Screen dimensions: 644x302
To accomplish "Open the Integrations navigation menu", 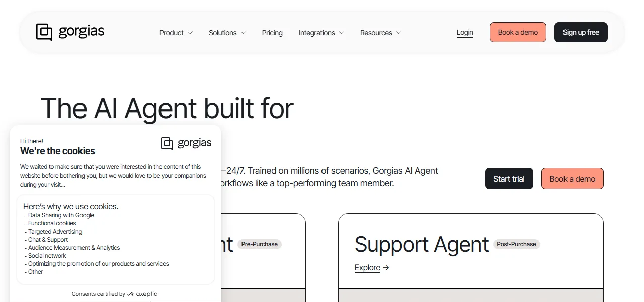I will (x=321, y=33).
